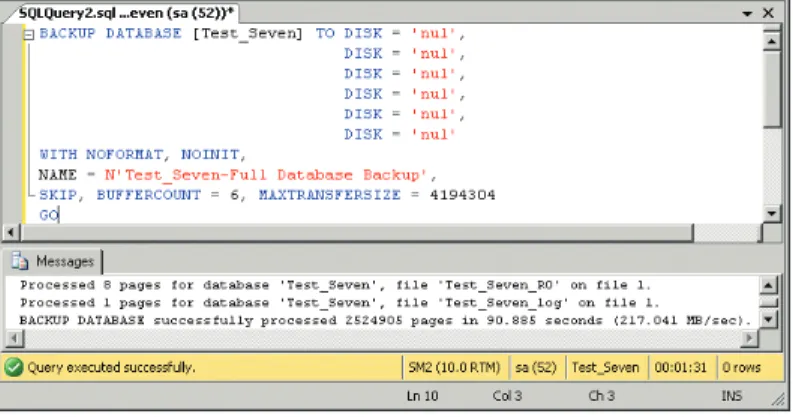The image size is (793, 417).
Task: Click the 'INS' insert mode indicator
Action: coord(732,396)
